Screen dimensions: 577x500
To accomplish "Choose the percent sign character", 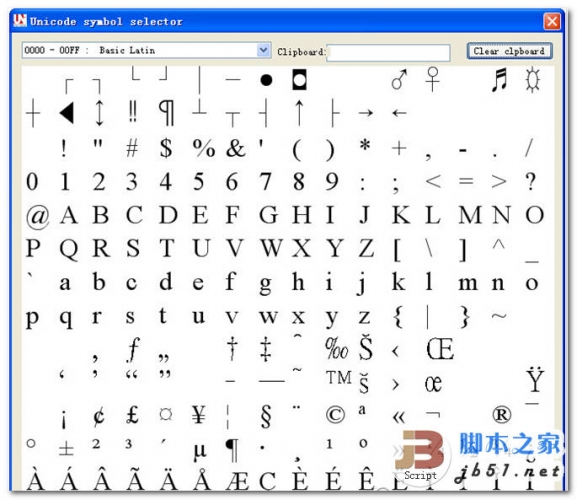I will (203, 148).
